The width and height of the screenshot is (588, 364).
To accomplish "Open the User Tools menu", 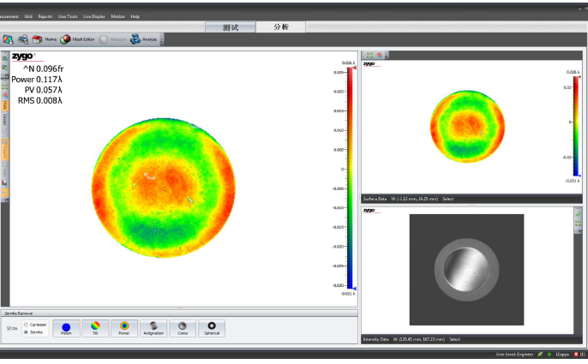I will (68, 16).
